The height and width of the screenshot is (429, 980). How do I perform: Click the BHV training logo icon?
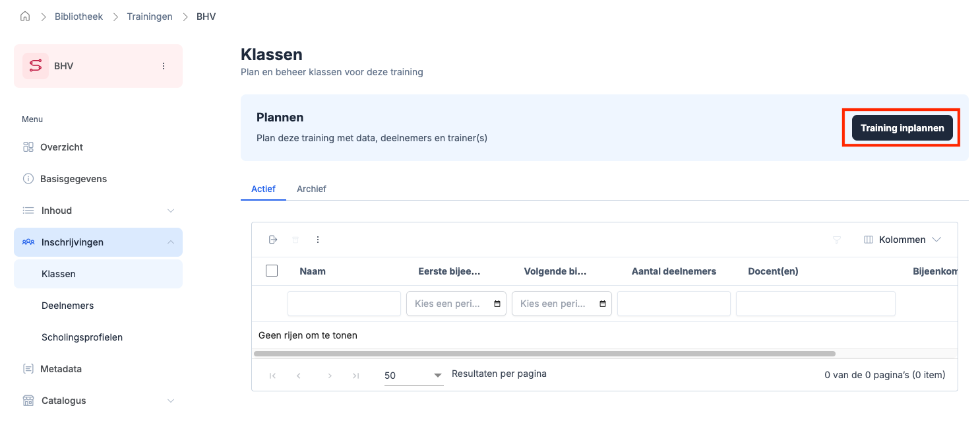36,66
